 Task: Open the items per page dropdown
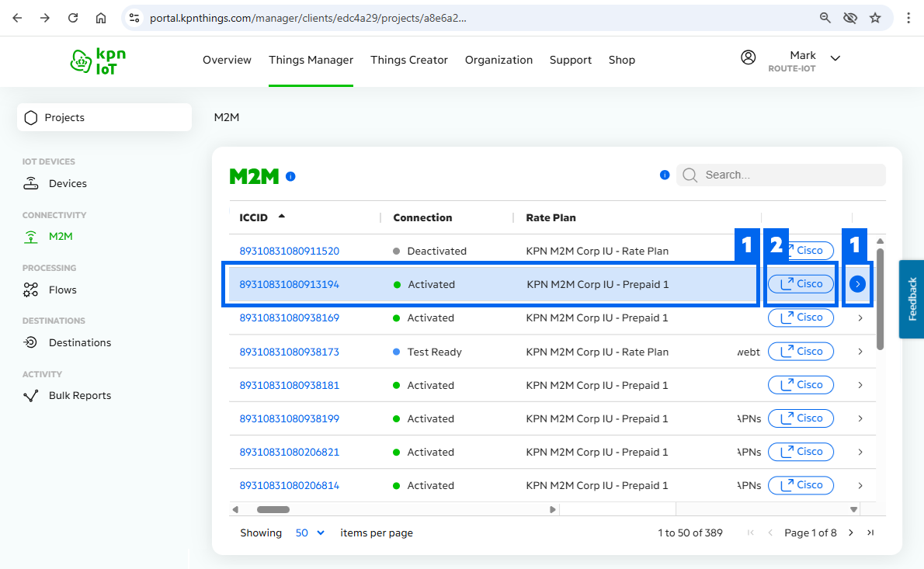coord(310,533)
